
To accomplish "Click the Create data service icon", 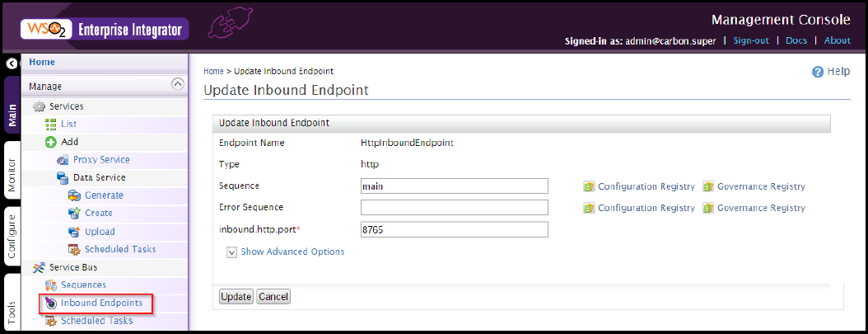I will [74, 214].
